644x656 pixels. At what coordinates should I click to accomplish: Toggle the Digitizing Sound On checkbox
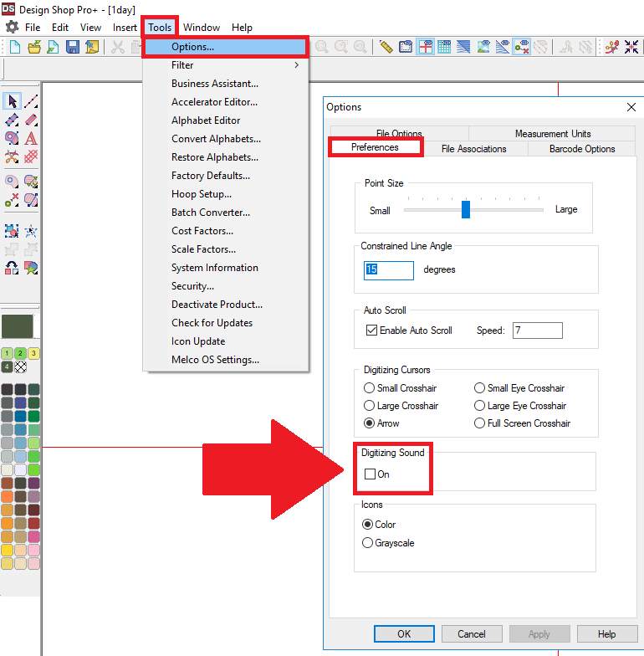(x=371, y=474)
